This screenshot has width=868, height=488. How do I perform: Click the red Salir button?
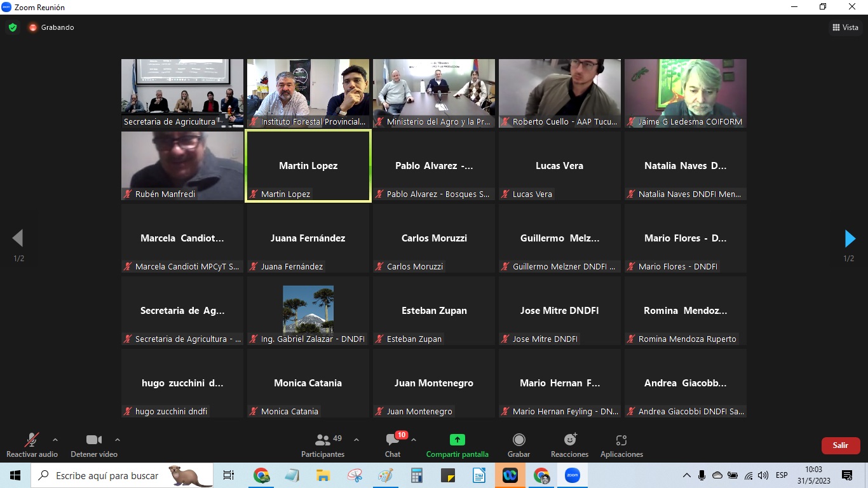click(840, 445)
